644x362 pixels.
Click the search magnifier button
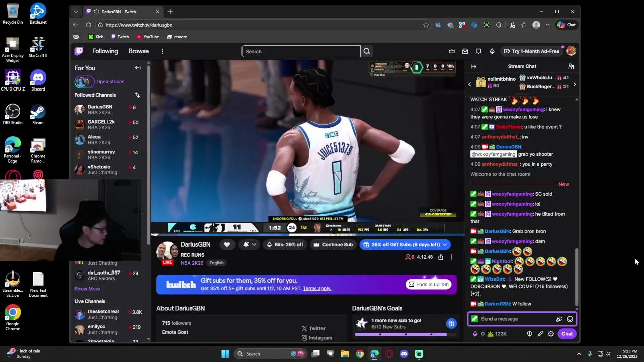click(367, 51)
